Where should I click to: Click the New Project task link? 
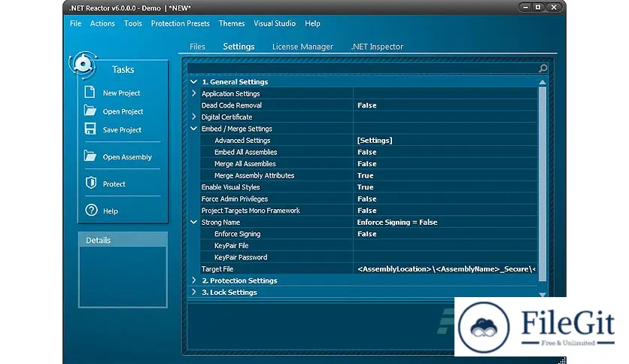tap(121, 93)
